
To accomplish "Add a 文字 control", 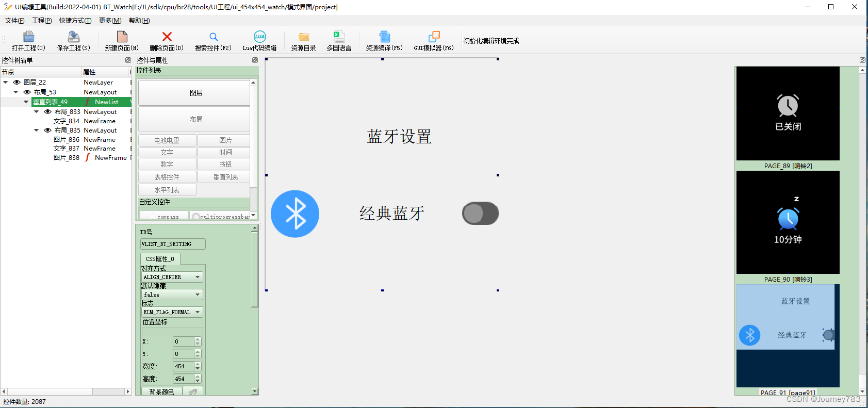I will pyautogui.click(x=167, y=153).
